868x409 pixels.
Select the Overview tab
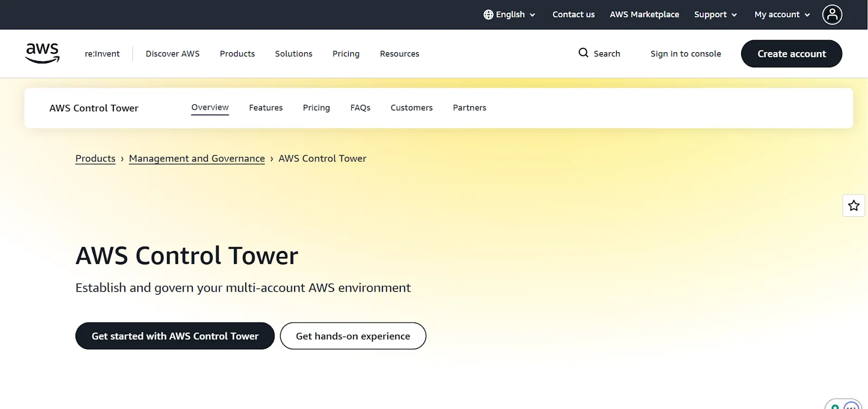tap(210, 108)
